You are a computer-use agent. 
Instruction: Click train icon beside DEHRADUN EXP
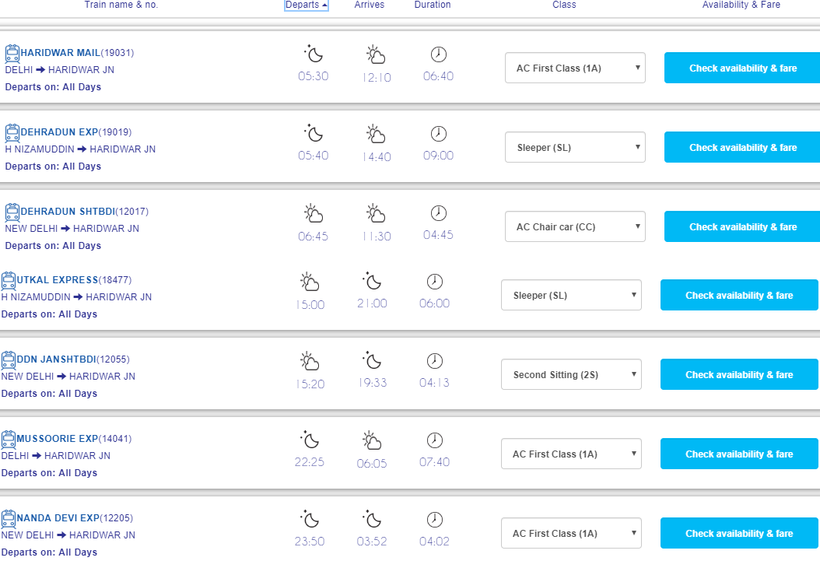[x=12, y=132]
